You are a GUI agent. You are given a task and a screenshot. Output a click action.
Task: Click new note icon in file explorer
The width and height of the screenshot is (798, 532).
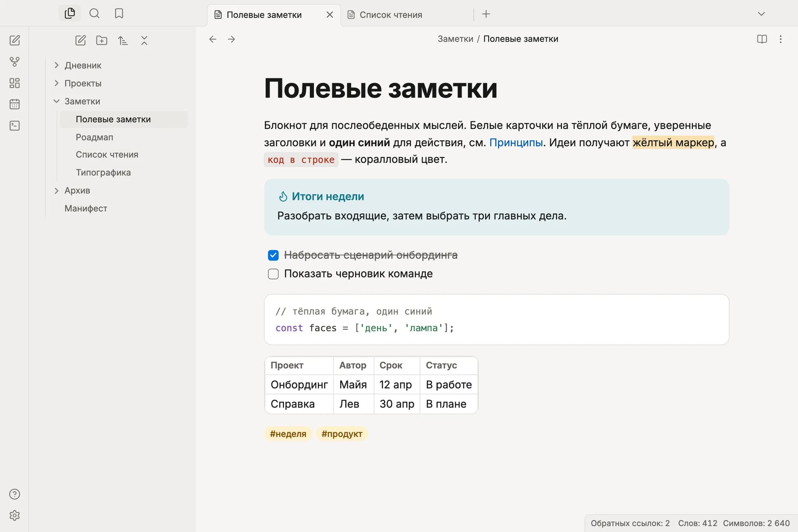[x=80, y=40]
